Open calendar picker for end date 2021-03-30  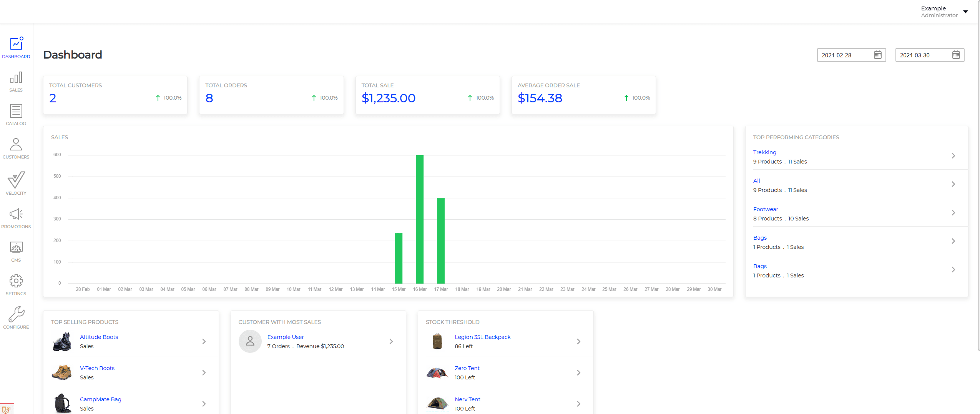coord(956,55)
